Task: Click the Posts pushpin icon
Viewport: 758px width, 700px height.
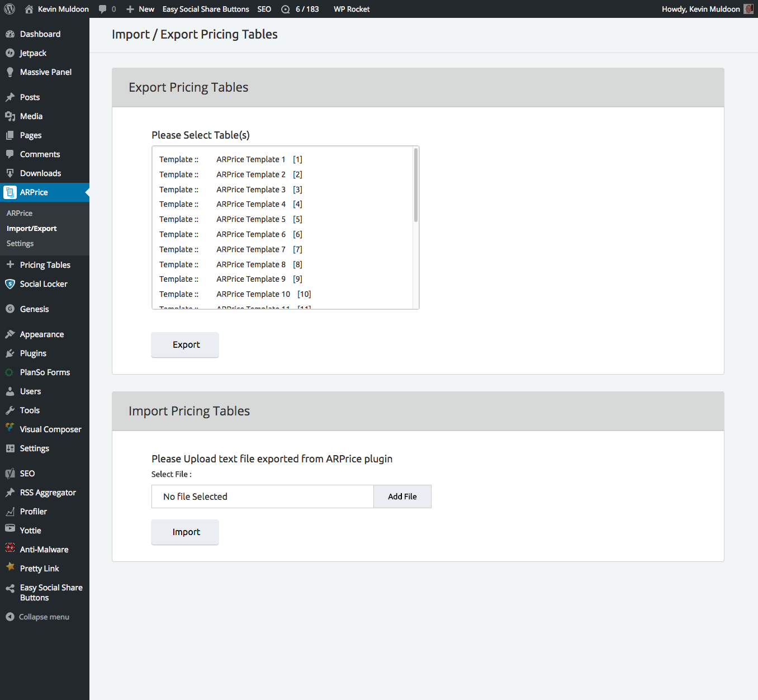Action: 10,97
